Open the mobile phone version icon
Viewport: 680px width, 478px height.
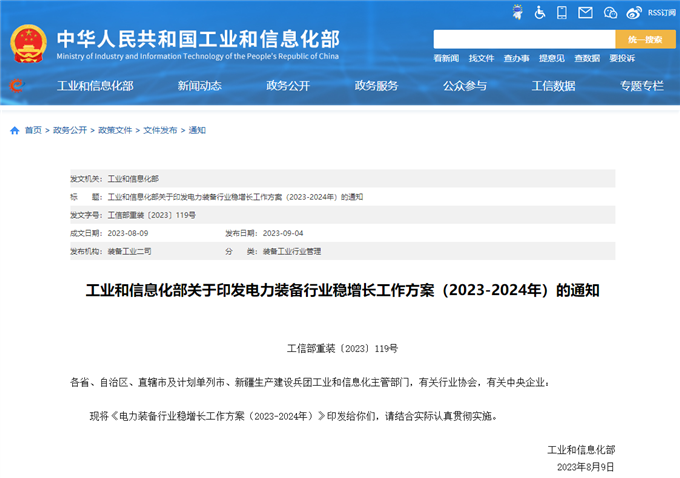pyautogui.click(x=562, y=13)
